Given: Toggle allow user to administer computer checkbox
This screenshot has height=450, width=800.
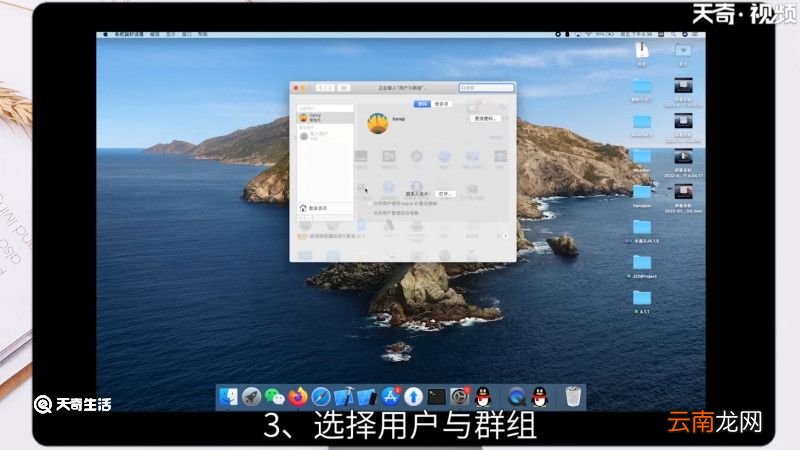Looking at the screenshot, I should point(370,213).
